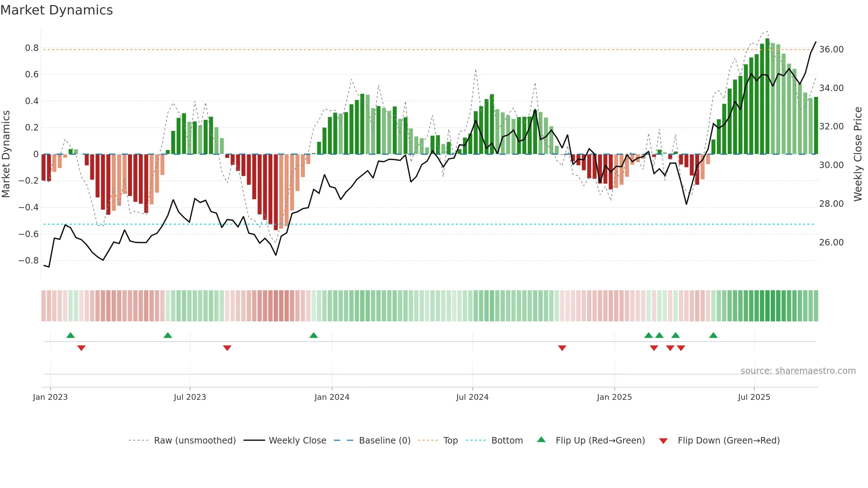Click the red flip-down triangle after Jul 2023
868x488 pixels.
point(227,348)
